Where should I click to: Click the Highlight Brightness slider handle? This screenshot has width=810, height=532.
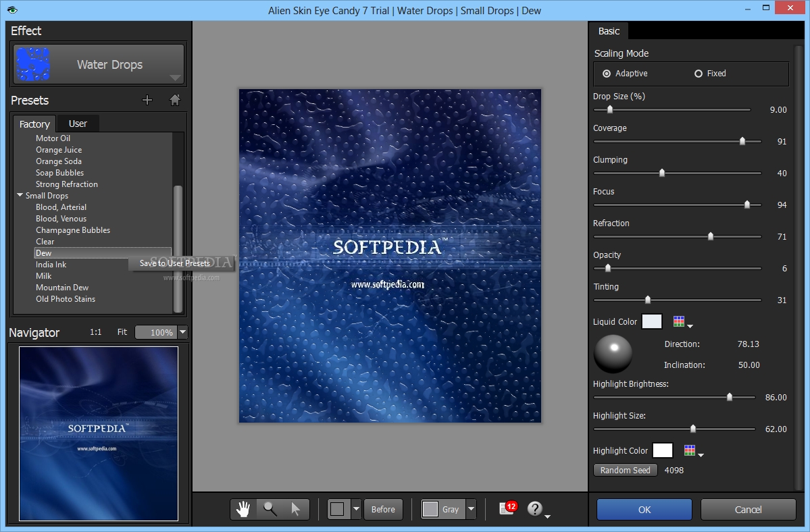coord(730,397)
